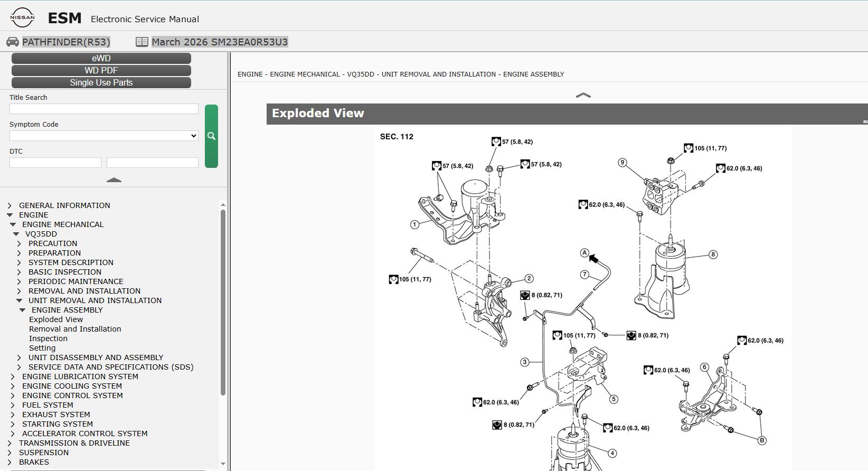Collapse the search panel with up arrow

pos(114,180)
